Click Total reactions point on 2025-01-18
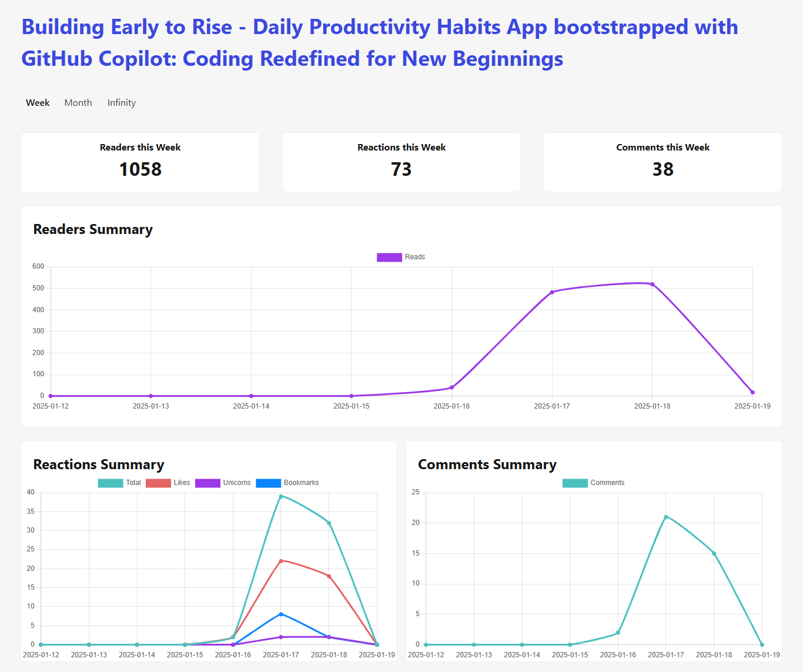Image resolution: width=803 pixels, height=672 pixels. point(329,523)
